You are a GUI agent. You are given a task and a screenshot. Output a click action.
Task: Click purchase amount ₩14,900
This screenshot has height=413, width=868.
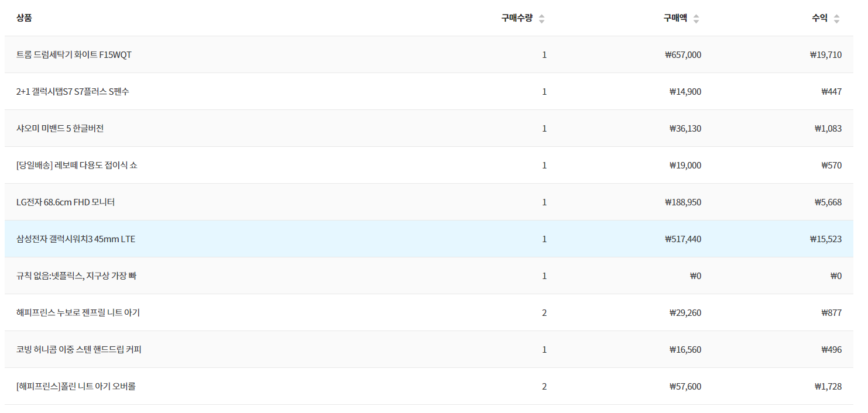pos(685,92)
